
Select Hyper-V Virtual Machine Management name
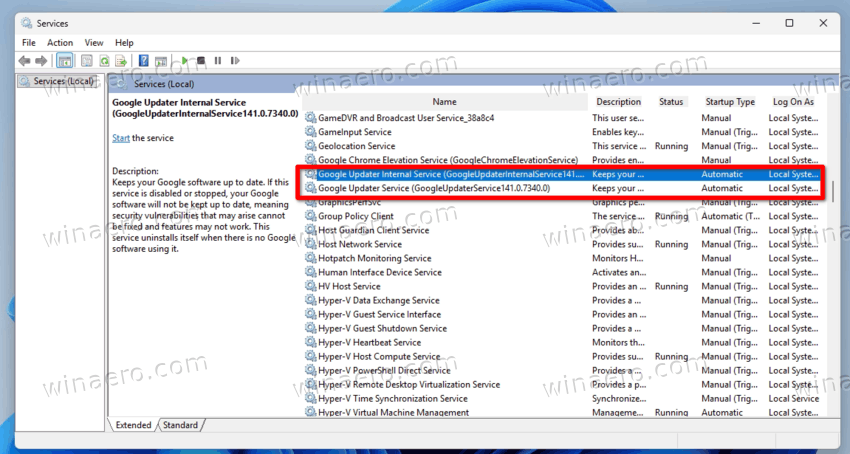[394, 412]
